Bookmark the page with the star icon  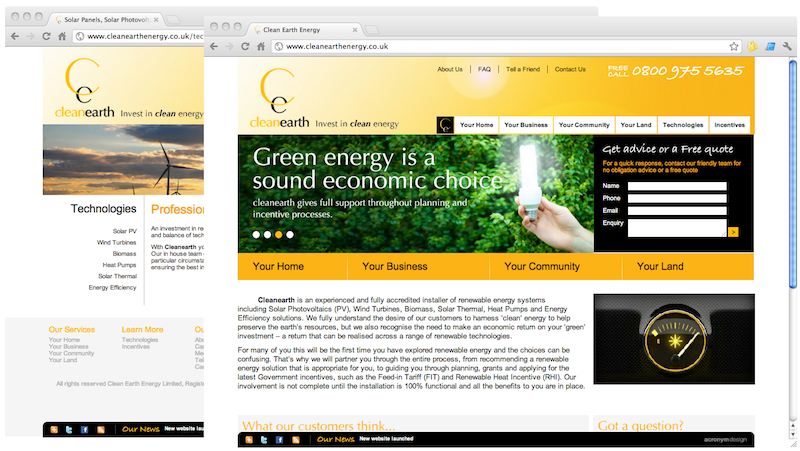tap(734, 46)
